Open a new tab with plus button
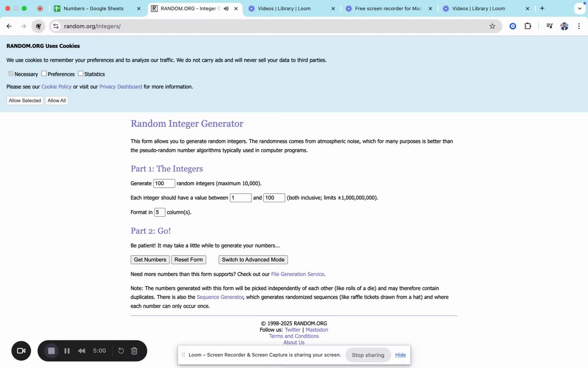Screen dimensions: 588x368 (x=542, y=8)
